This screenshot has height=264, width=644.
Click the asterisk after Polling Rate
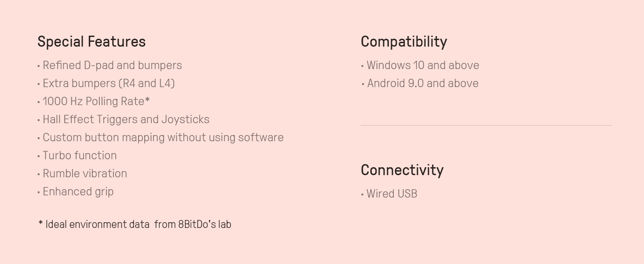(147, 100)
